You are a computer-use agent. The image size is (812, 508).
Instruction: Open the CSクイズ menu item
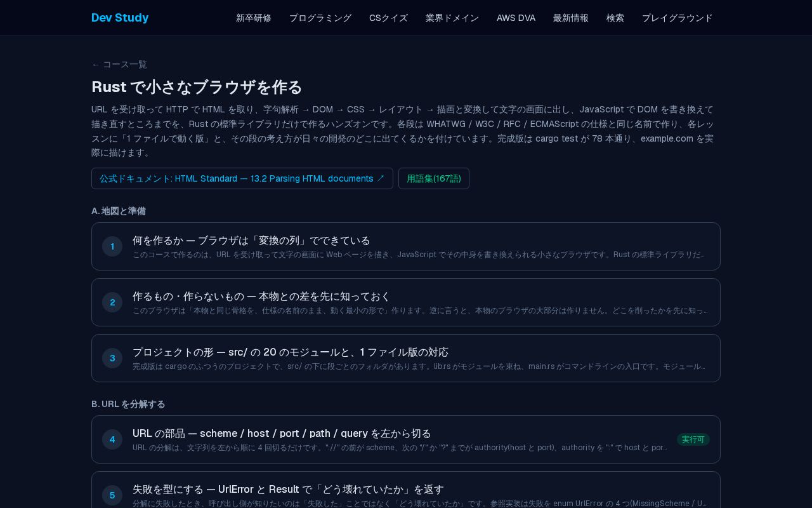(388, 18)
